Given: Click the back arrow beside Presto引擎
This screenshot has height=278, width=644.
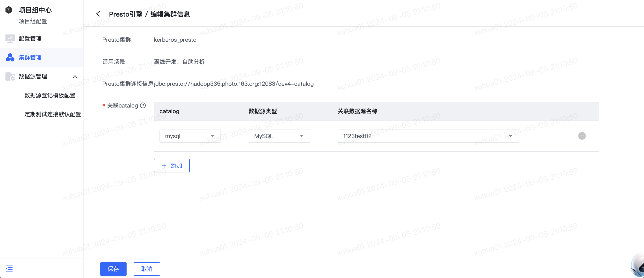Looking at the screenshot, I should pos(98,14).
